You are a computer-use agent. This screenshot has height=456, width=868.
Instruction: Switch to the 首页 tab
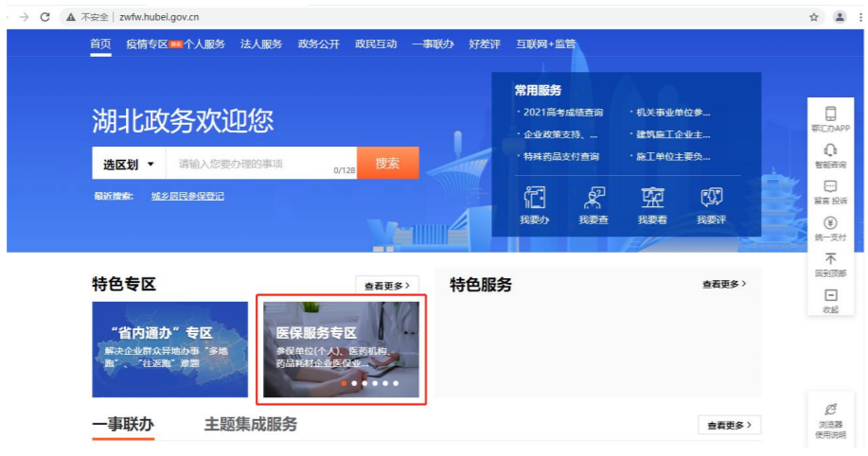100,44
